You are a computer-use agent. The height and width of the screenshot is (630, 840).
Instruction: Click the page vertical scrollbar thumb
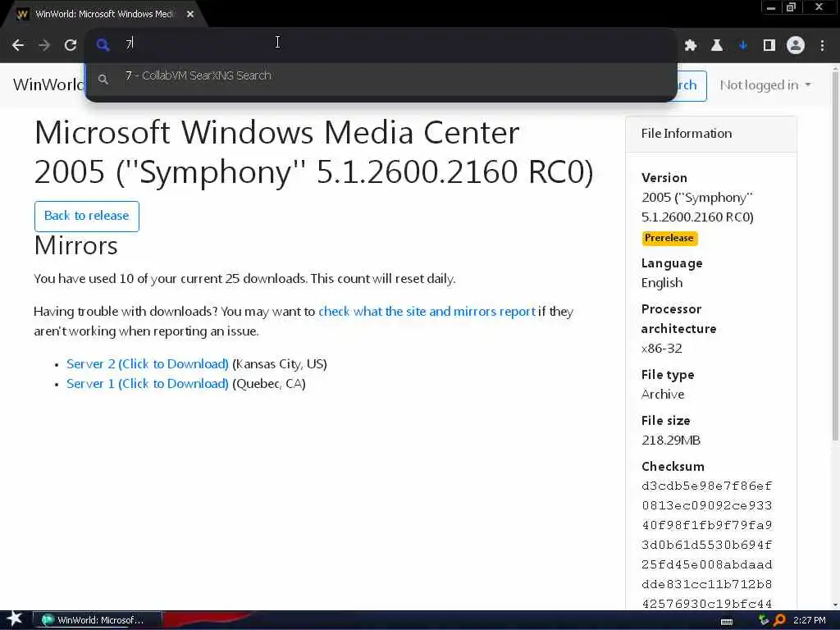point(835,257)
